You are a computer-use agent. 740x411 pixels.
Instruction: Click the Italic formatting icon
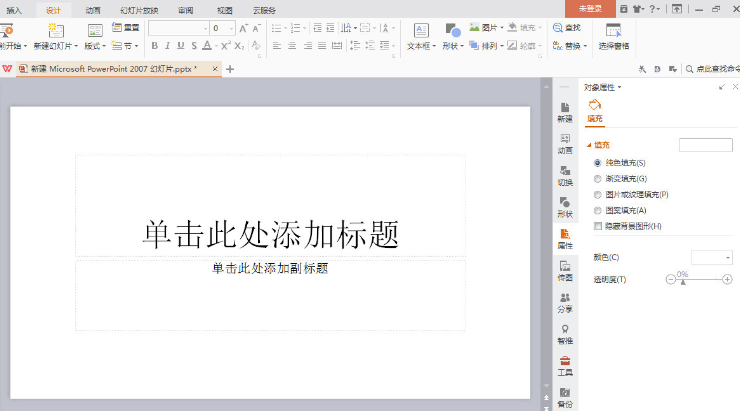(x=168, y=46)
